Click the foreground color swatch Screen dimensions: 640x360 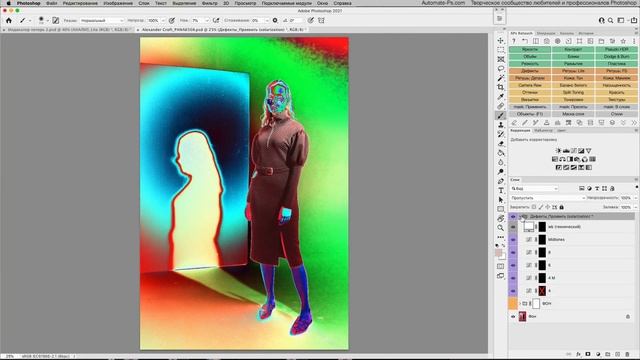498,253
